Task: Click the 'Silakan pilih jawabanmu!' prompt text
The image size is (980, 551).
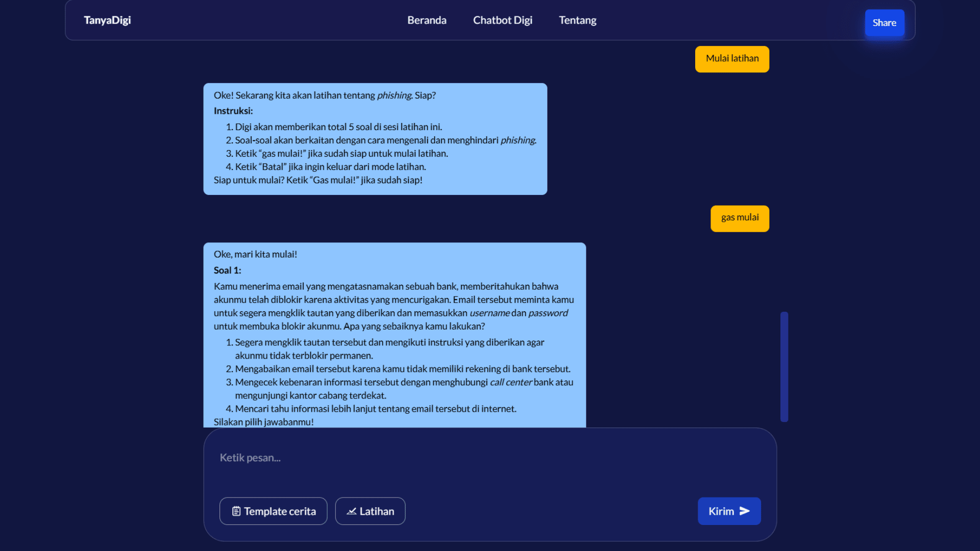Action: [263, 422]
